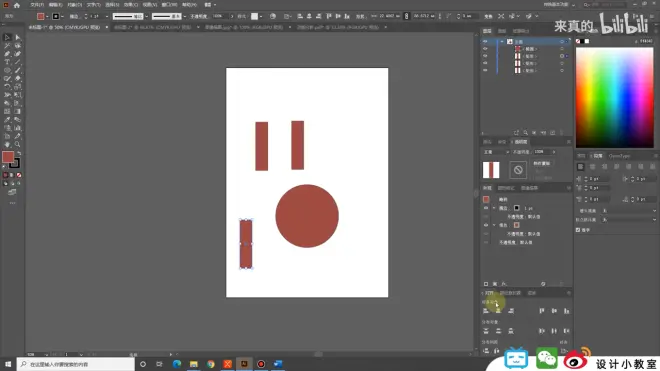Hide the fourth sublayer in Layers
The width and height of the screenshot is (660, 371).
pos(485,70)
